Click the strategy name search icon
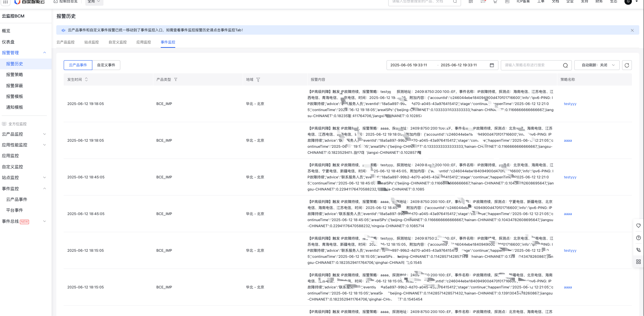Viewport: 644px width, 316px height. coord(565,65)
